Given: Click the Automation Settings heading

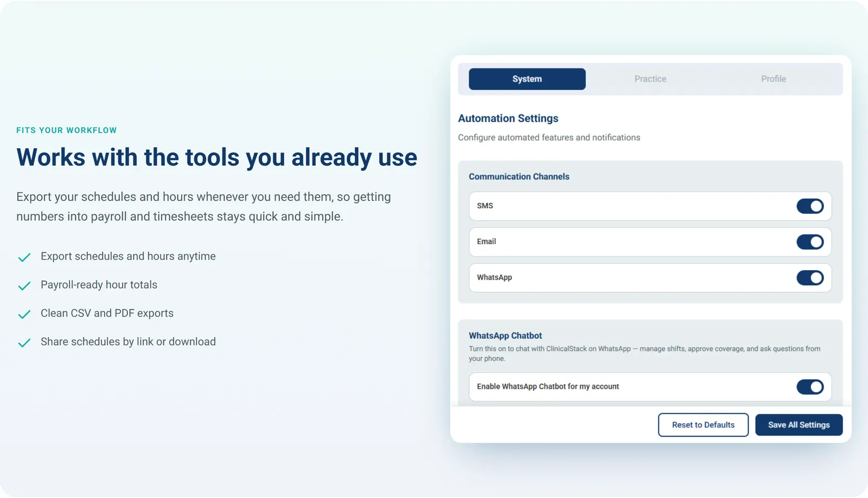Looking at the screenshot, I should pyautogui.click(x=508, y=118).
